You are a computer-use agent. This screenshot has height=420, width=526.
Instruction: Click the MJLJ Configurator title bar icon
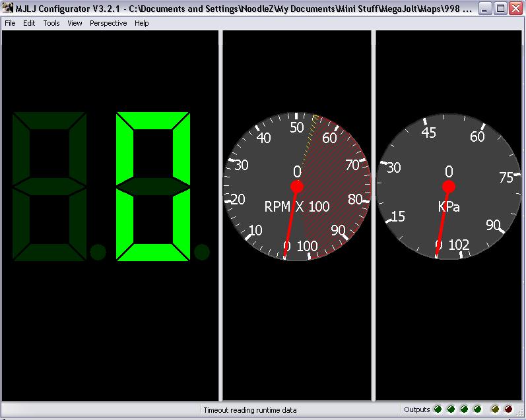point(8,8)
